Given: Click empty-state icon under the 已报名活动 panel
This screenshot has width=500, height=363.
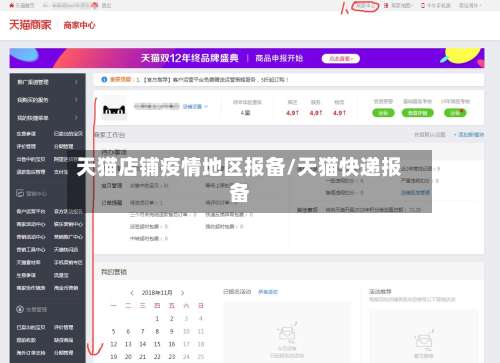Looking at the screenshot, I should click(x=286, y=333).
